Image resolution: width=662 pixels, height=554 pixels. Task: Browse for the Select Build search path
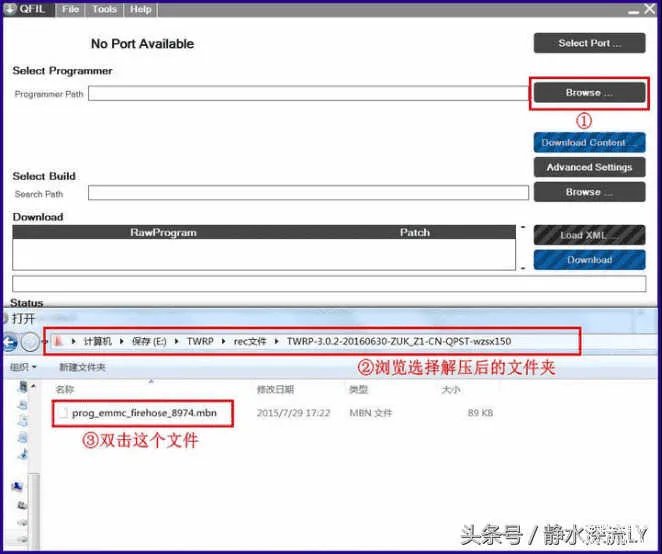click(588, 192)
